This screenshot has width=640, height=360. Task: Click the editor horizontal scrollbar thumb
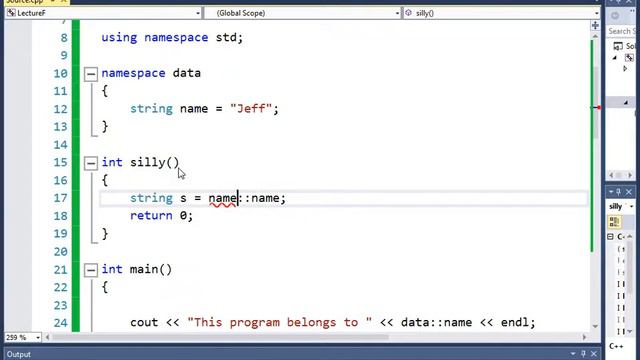click(220, 337)
